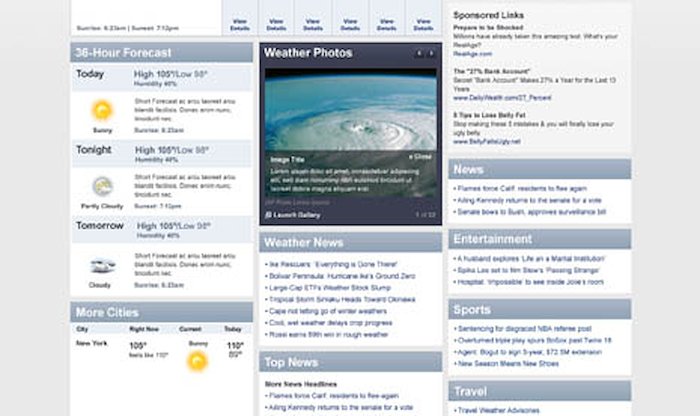700x416 pixels.
Task: Open 'Flames force Calif. residents' in right News panel
Action: point(522,188)
